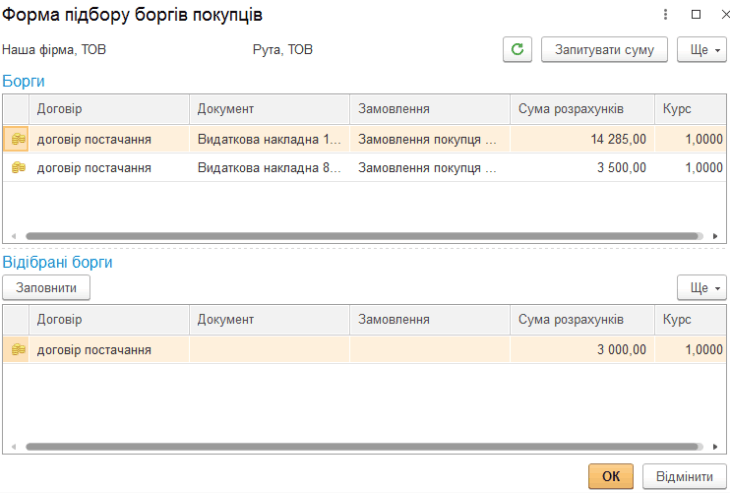Click the Заповнити button
730x493 pixels.
pos(46,288)
